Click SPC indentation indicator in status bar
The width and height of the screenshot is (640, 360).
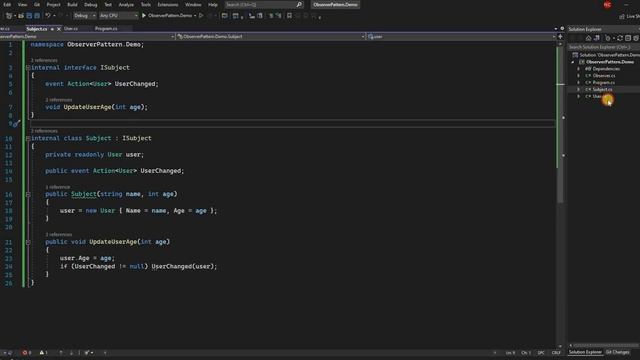click(541, 353)
